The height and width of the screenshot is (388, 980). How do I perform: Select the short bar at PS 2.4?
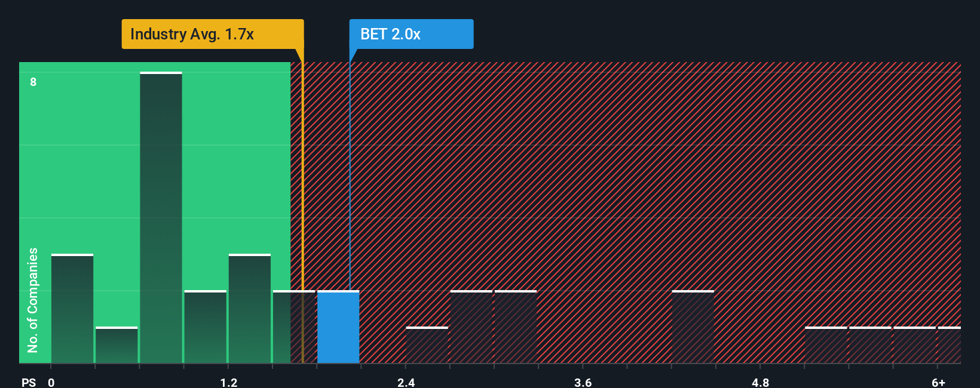click(x=427, y=345)
